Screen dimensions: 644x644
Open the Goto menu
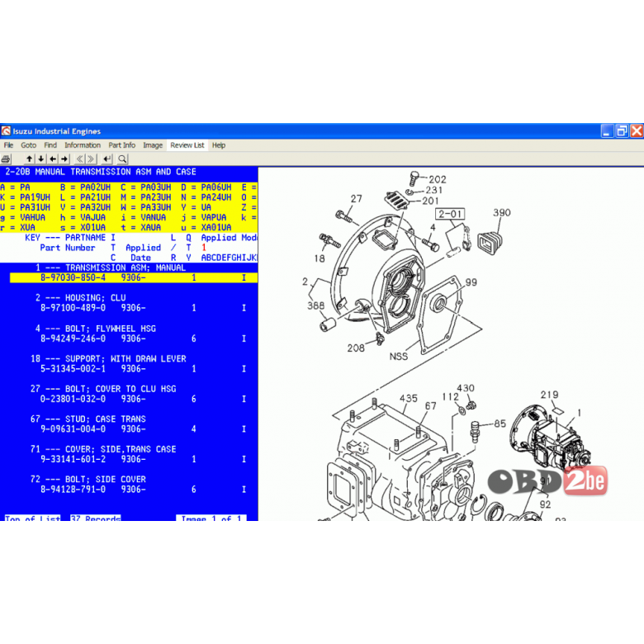click(28, 145)
